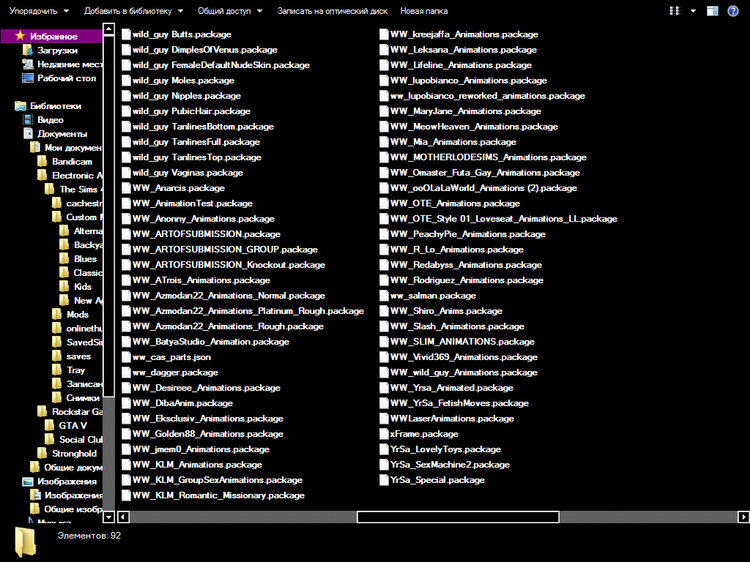Select file WW_ATrois_Animations.package

(196, 280)
